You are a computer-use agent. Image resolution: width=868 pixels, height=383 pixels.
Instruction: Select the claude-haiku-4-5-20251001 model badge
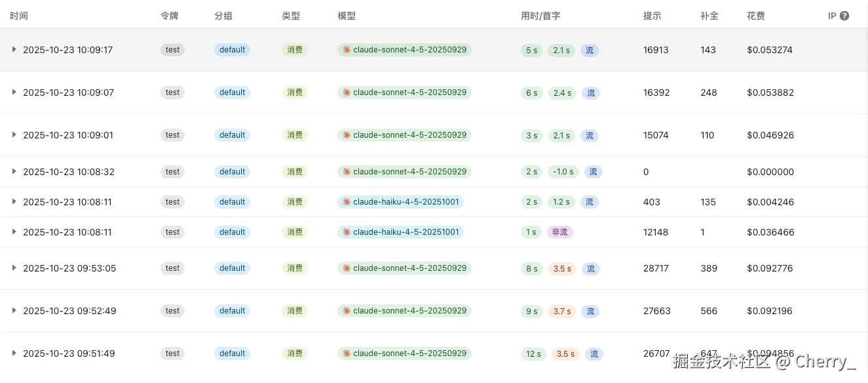pos(401,201)
